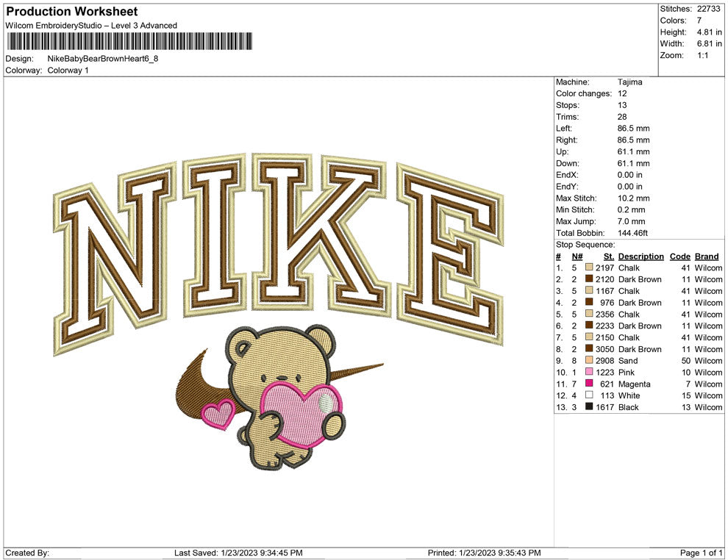Click the bear holding heart design
Viewport: 728px width, 560px height.
[287, 397]
